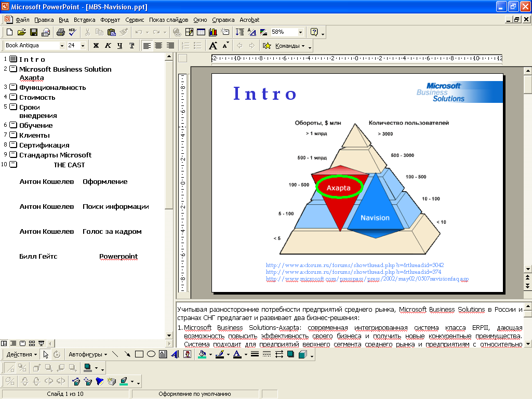Apply shadow style to object
The image size is (532, 399).
pyautogui.click(x=291, y=354)
